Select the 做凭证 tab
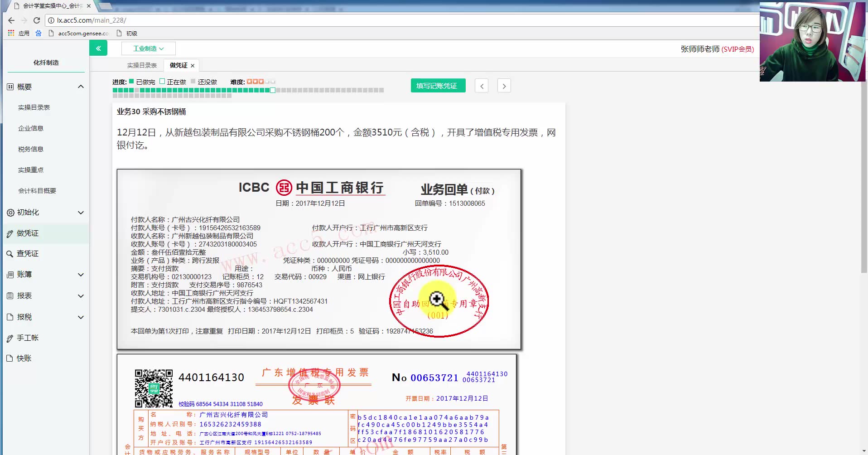Screen dimensions: 868x455 pyautogui.click(x=178, y=65)
